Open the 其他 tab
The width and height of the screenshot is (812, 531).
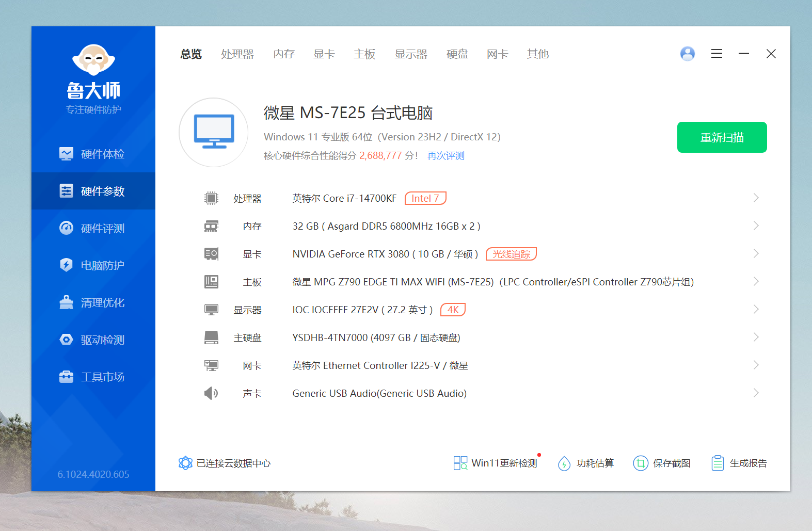[x=538, y=54]
